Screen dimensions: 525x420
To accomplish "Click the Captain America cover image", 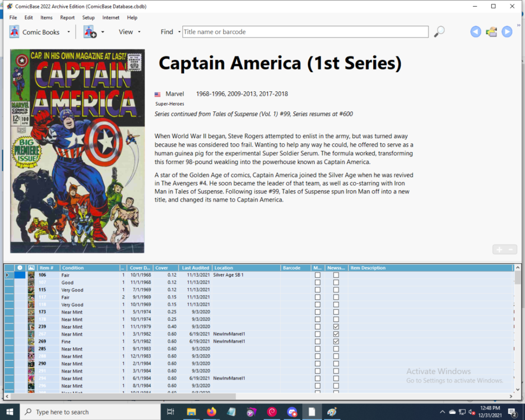I will [77, 151].
